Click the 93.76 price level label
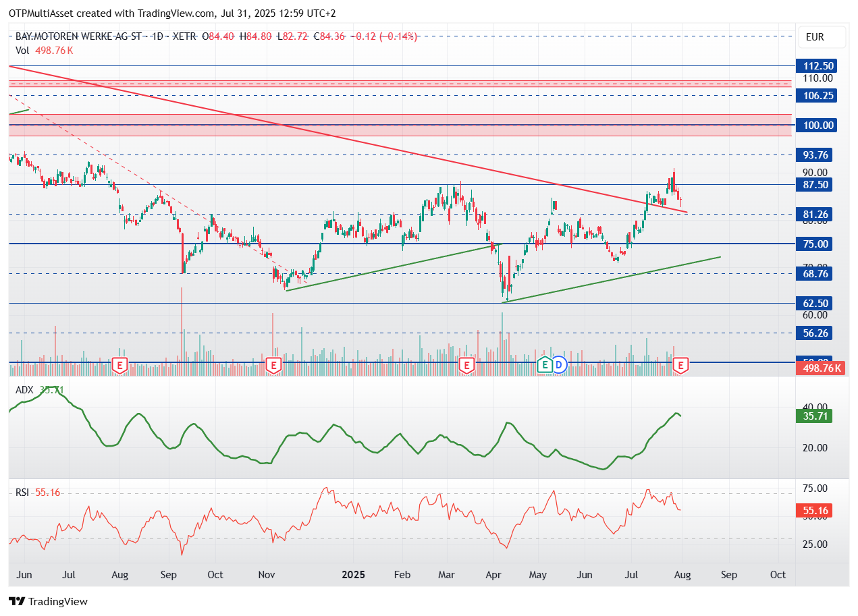This screenshot has height=616, width=858. point(815,155)
